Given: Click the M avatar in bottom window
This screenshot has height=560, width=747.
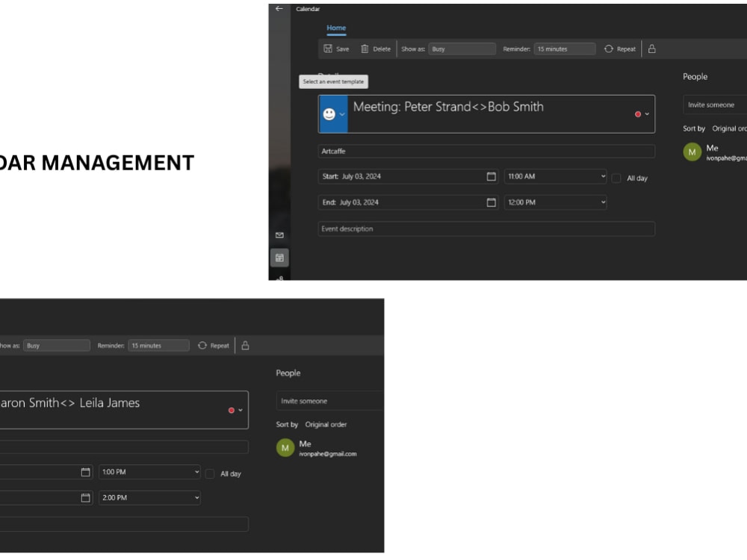Looking at the screenshot, I should click(285, 448).
